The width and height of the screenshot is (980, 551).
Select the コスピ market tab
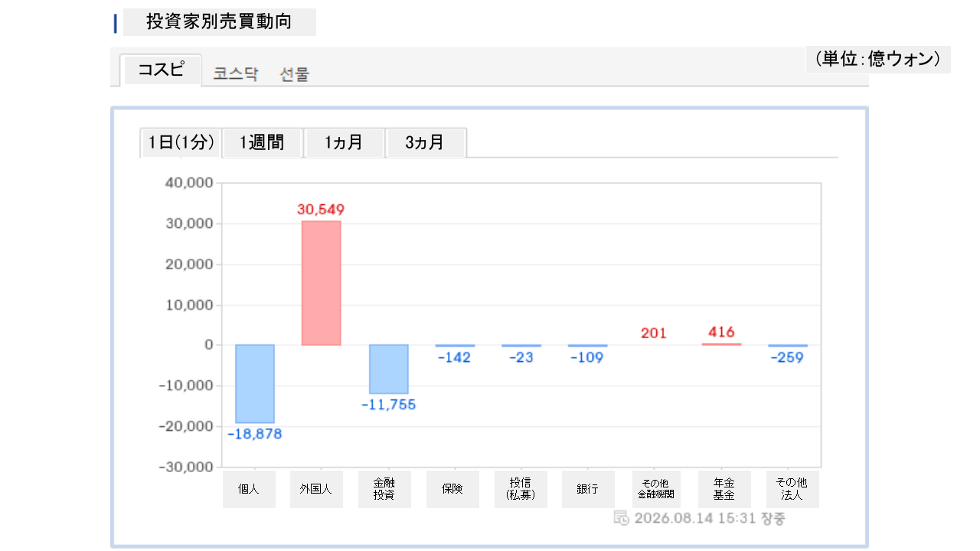coord(162,70)
